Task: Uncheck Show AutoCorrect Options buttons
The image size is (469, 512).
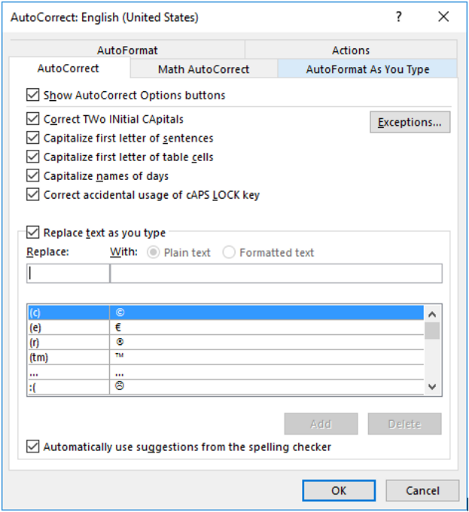Action: point(33,95)
